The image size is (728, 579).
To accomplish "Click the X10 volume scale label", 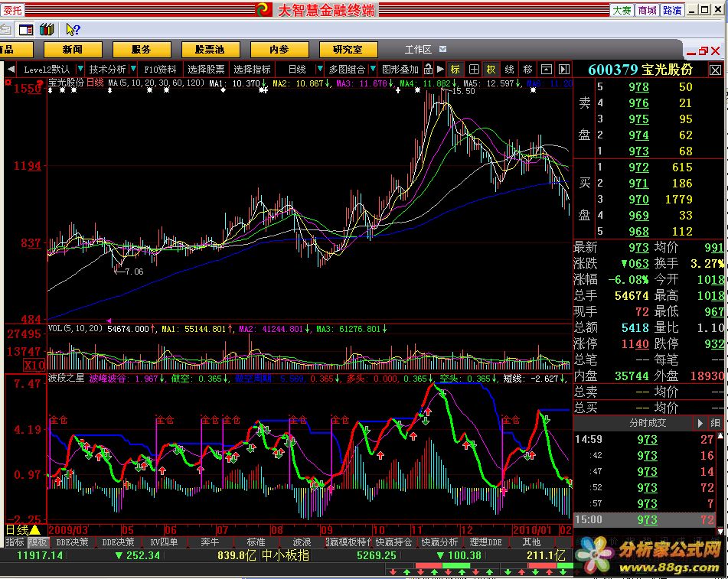I will click(34, 365).
